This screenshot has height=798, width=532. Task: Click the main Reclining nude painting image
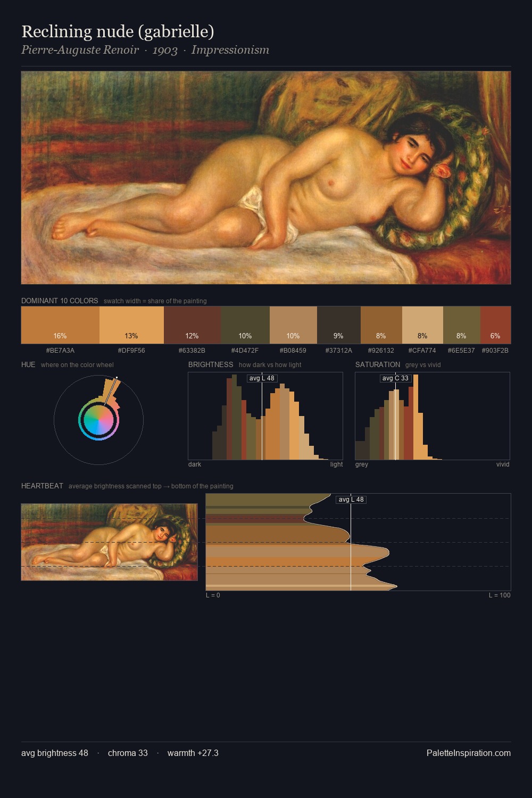266,178
